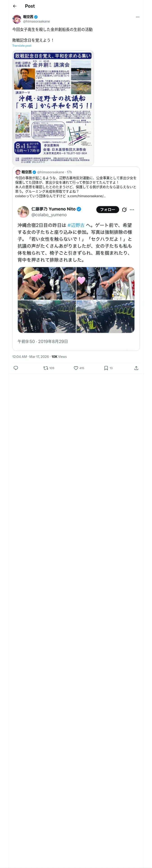Open three-dot menu in the embedded tweet
The height and width of the screenshot is (868, 152).
pyautogui.click(x=132, y=210)
